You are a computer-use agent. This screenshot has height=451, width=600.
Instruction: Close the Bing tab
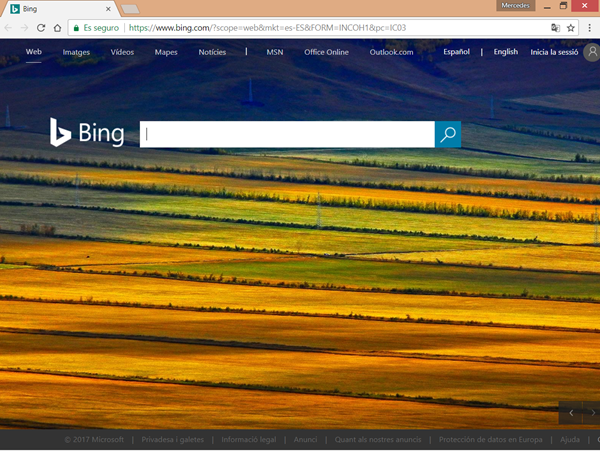click(108, 9)
